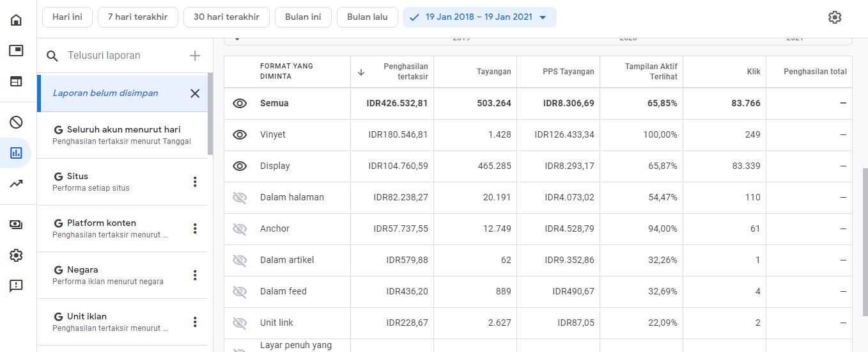
Task: Open the Negara report
Action: tap(122, 275)
